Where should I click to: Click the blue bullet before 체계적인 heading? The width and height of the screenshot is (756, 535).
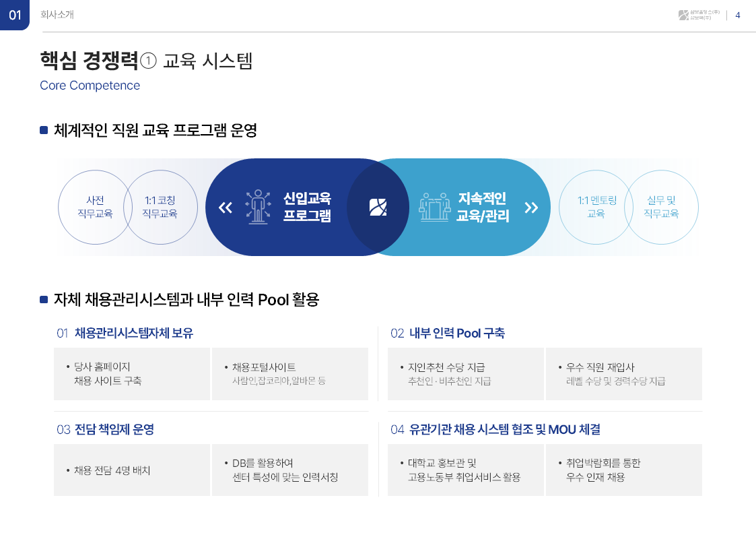click(x=44, y=131)
